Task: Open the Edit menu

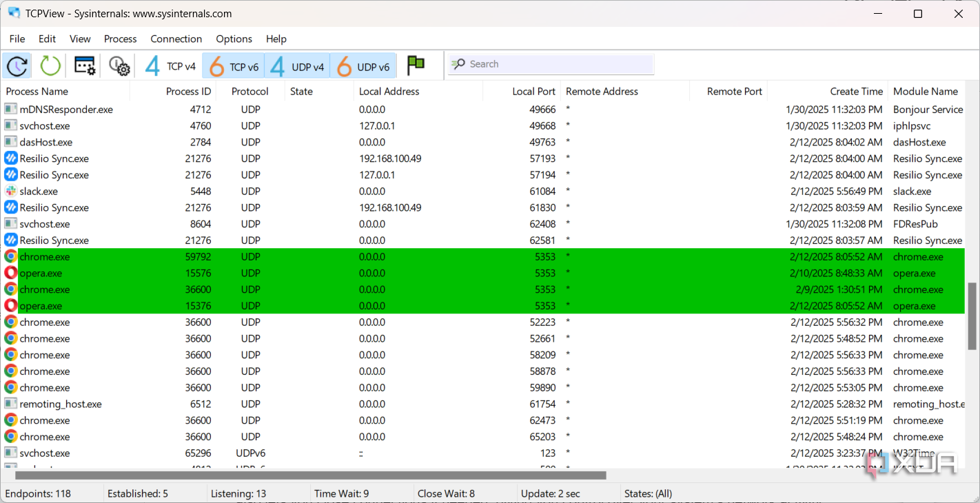Action: 48,39
